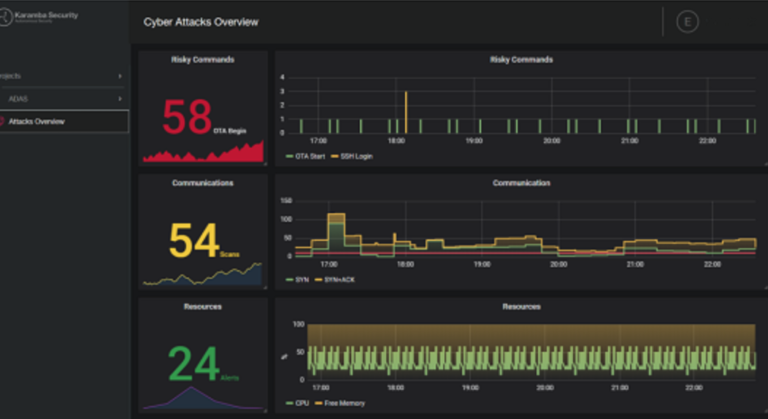Select the ADAS sidebar item
The image size is (768, 419).
18,99
